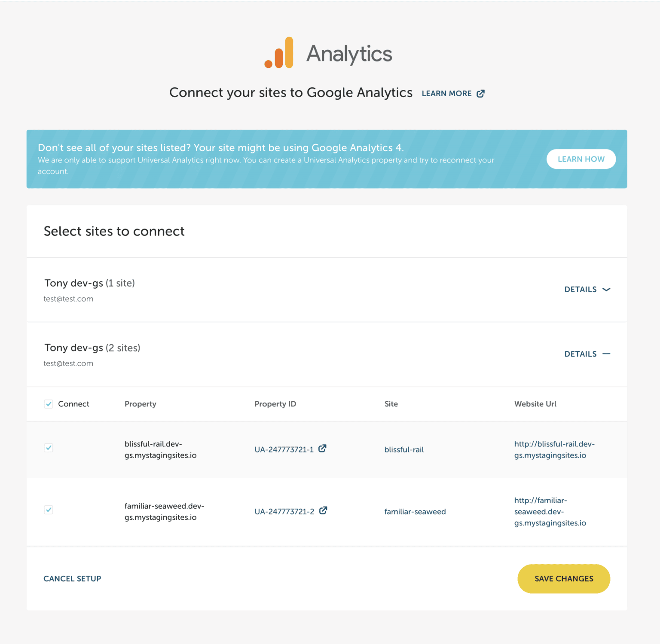Click the downward chevron beside the first DETAILS
Image resolution: width=660 pixels, height=644 pixels.
point(607,290)
